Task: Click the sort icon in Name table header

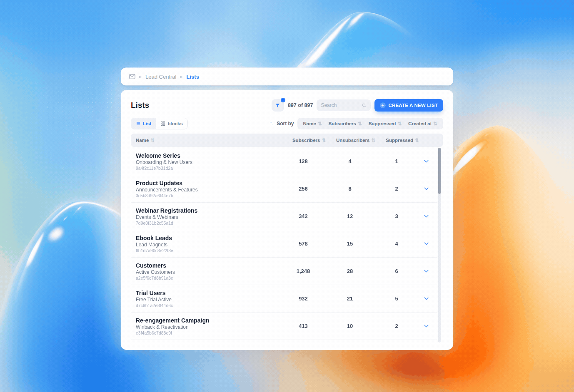Action: pyautogui.click(x=152, y=140)
